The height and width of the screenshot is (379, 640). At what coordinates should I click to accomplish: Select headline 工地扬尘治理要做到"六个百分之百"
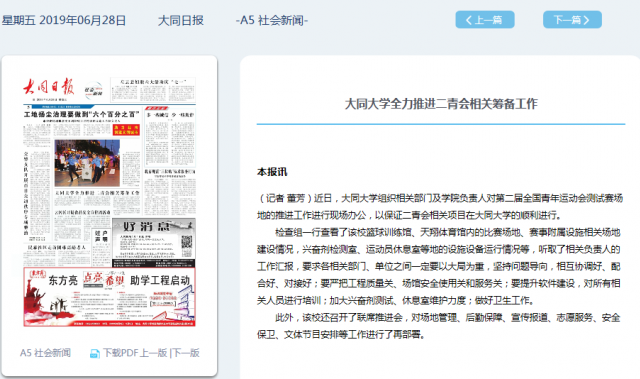click(82, 115)
